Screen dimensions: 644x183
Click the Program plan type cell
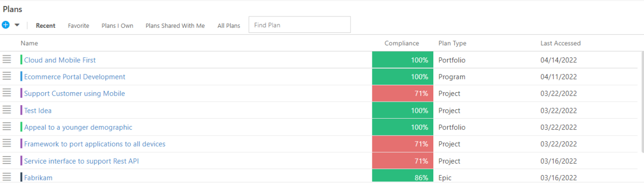pyautogui.click(x=452, y=77)
